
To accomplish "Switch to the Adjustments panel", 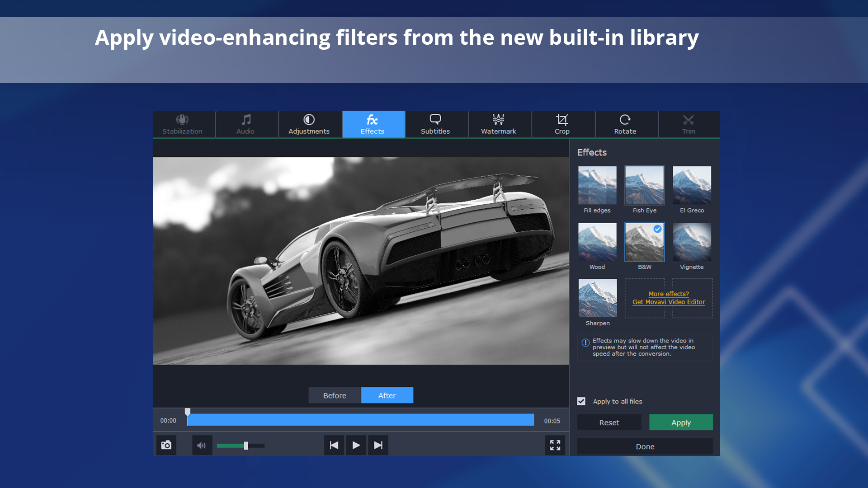I will (x=309, y=124).
